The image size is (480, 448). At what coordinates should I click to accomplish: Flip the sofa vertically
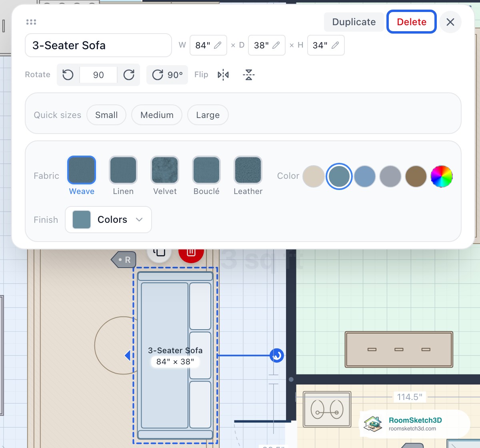coord(249,75)
